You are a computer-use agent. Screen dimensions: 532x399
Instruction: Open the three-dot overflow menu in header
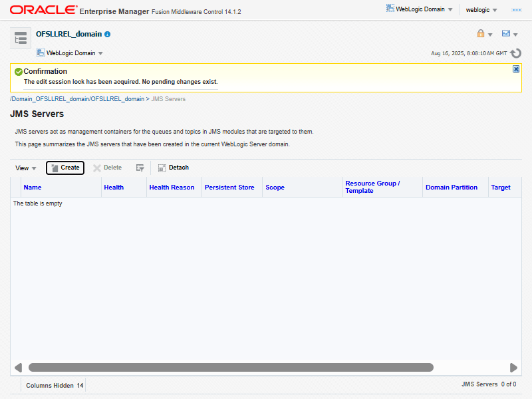tap(517, 10)
